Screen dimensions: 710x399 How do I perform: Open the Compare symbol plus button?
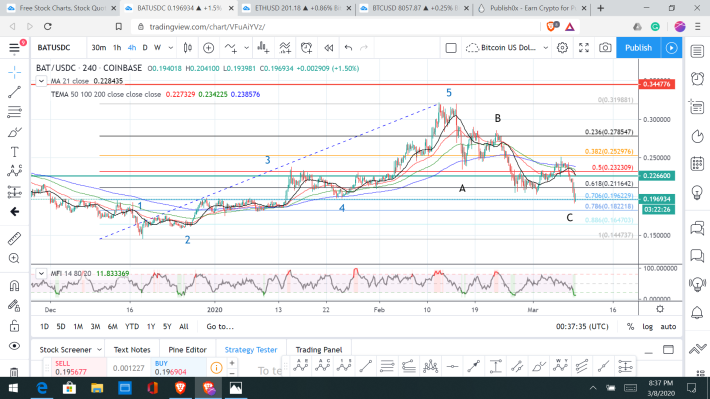(208, 48)
